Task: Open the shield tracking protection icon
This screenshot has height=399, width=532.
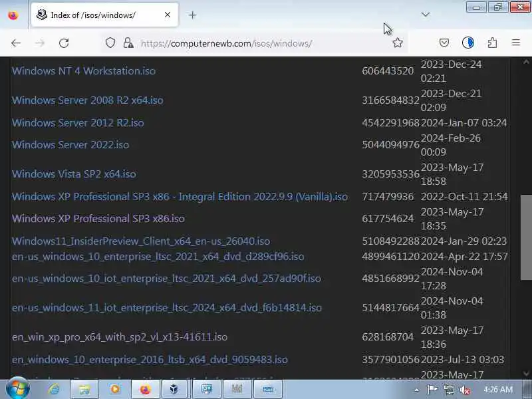Action: click(110, 43)
